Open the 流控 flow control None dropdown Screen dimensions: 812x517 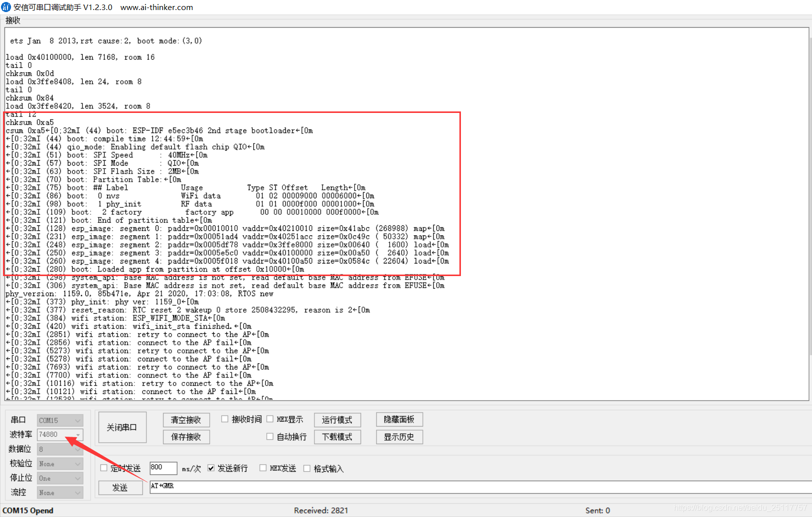point(60,493)
